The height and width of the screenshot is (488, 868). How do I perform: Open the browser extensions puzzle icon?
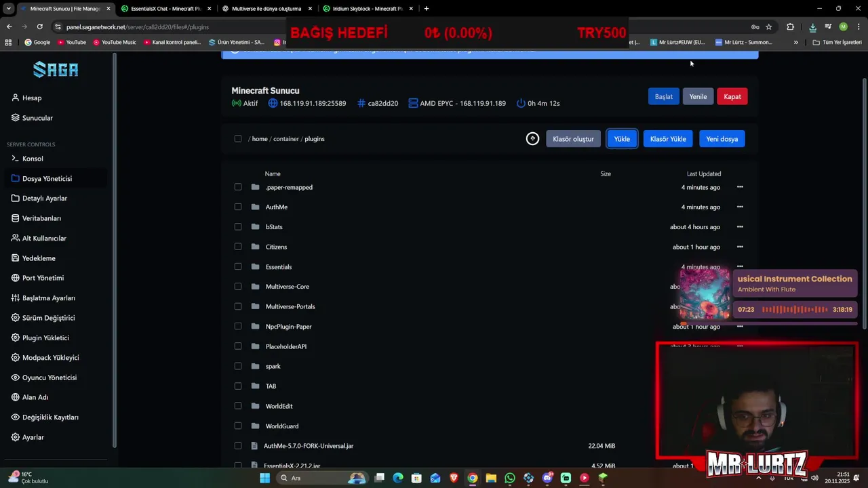pos(790,26)
